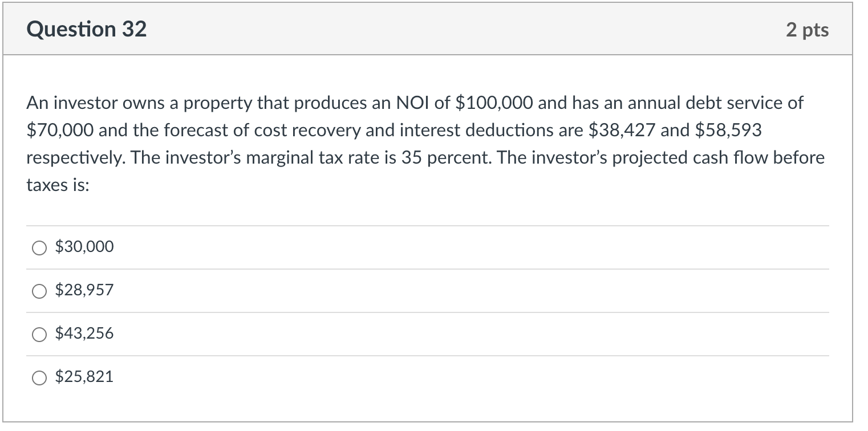Choose the $28,957 radio option
The width and height of the screenshot is (868, 431).
tap(39, 291)
